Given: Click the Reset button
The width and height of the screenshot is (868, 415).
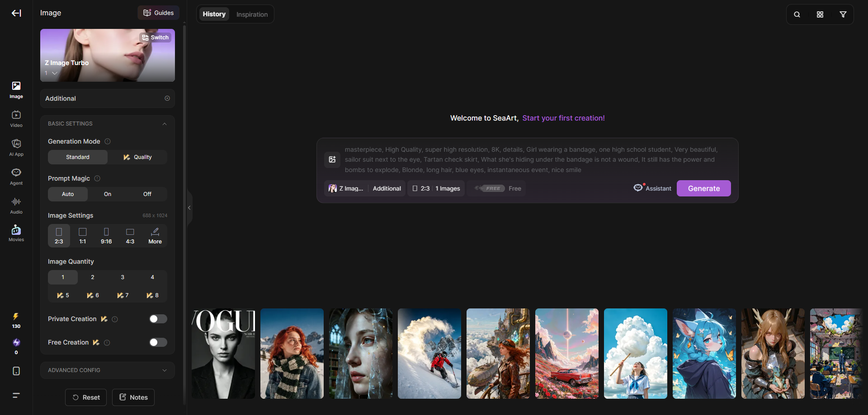Looking at the screenshot, I should point(86,397).
